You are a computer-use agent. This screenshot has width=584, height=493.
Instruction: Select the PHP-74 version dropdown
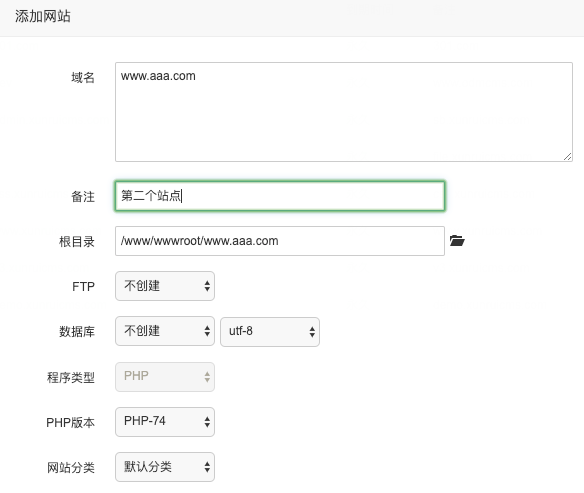click(165, 422)
